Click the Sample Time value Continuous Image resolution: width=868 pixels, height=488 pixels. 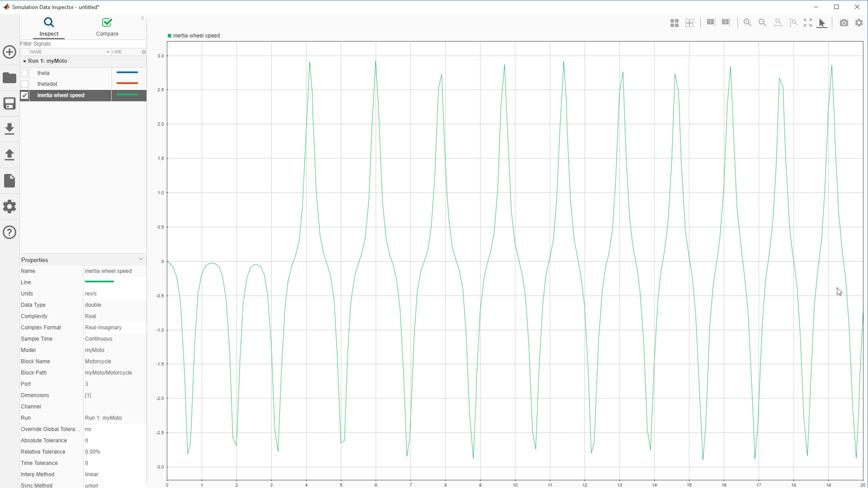[99, 339]
